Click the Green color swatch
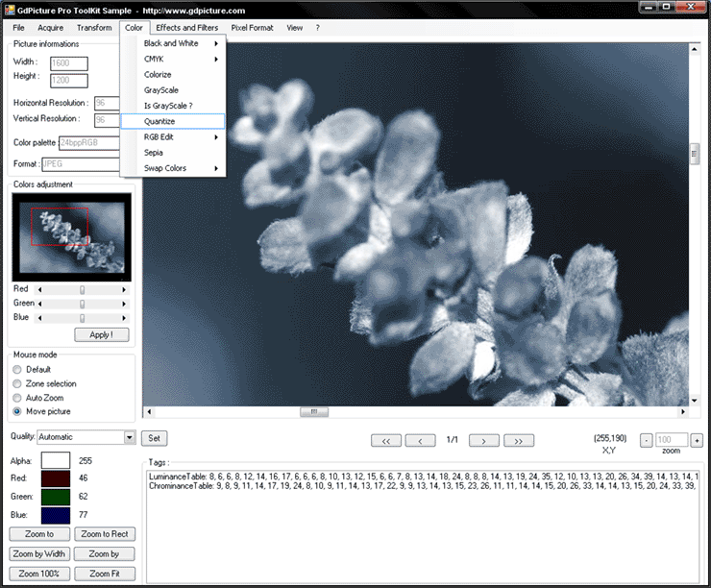The width and height of the screenshot is (711, 588). coord(56,497)
